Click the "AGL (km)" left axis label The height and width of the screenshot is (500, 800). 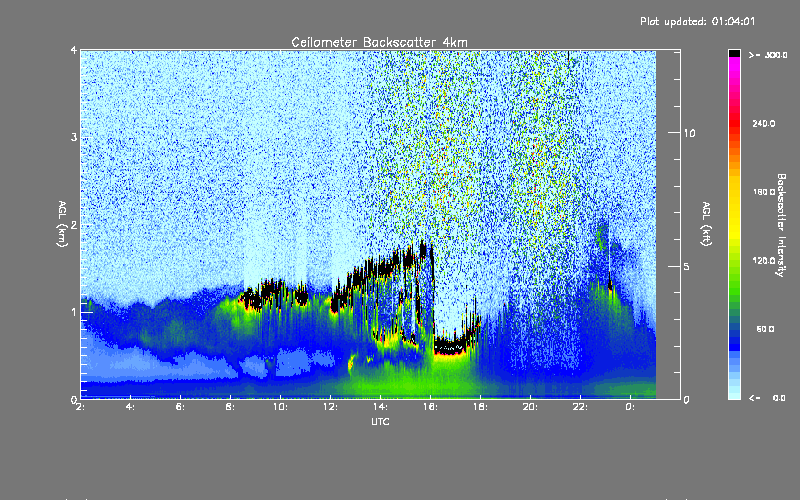point(62,224)
